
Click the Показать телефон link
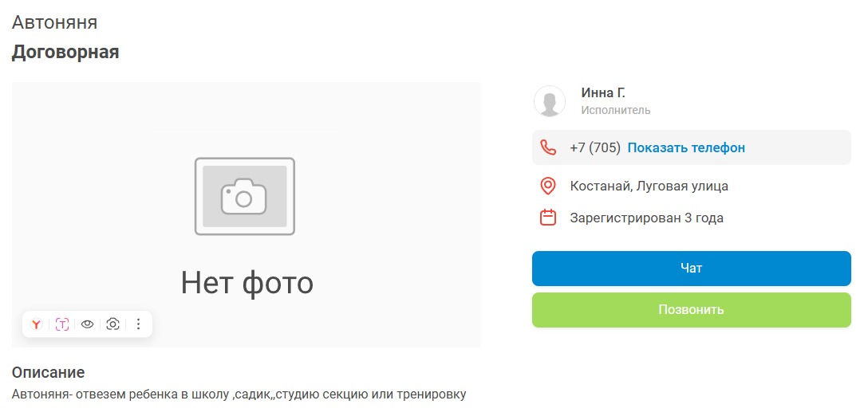click(x=686, y=147)
